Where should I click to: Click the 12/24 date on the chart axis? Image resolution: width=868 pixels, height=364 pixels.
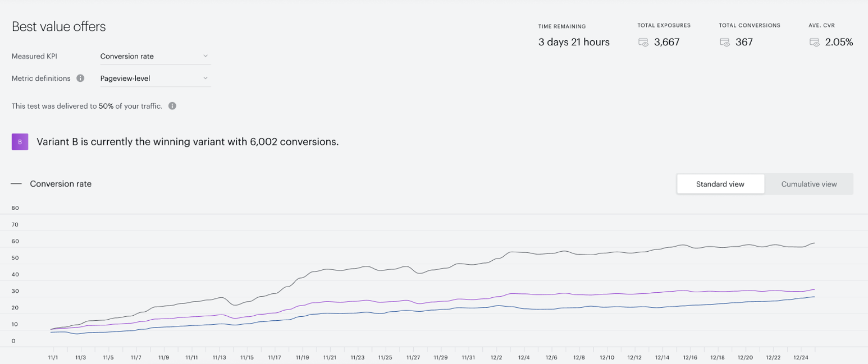tap(801, 357)
